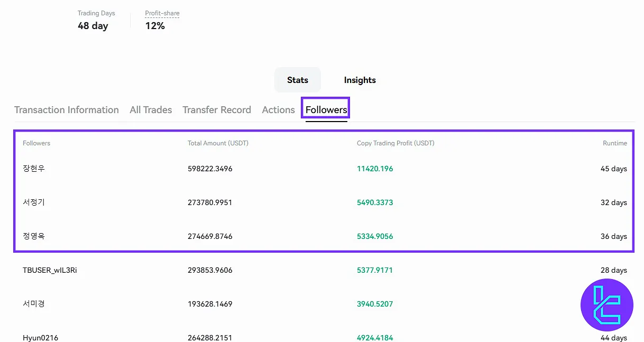Click total amount 264288.2151
The width and height of the screenshot is (644, 342).
coord(210,338)
